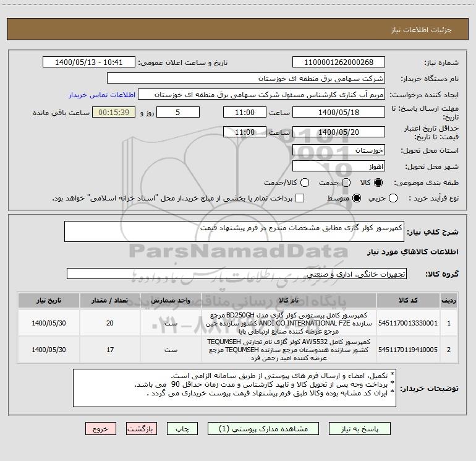Click product code 5451170013330001

408,323
